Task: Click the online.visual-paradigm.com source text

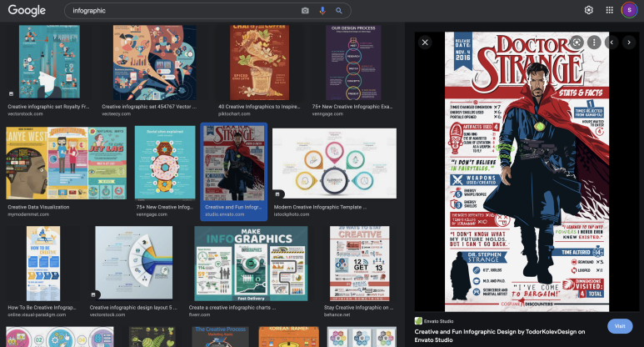Action: click(37, 314)
